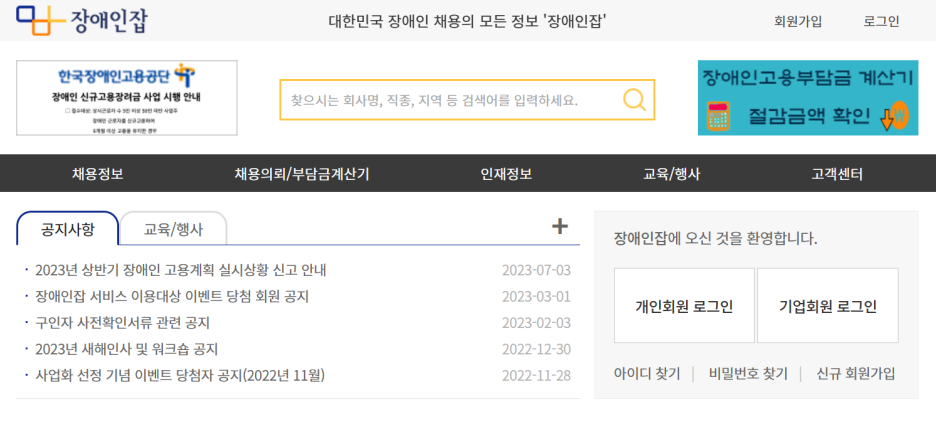Open the 로그인 link in header
The image size is (936, 424).
[x=881, y=21]
